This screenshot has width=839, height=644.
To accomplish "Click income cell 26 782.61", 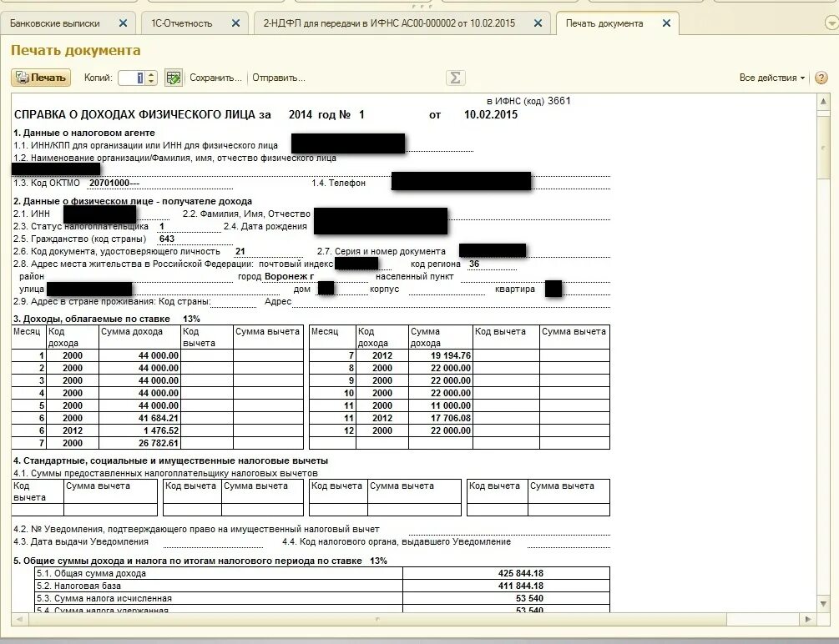I will pyautogui.click(x=139, y=443).
